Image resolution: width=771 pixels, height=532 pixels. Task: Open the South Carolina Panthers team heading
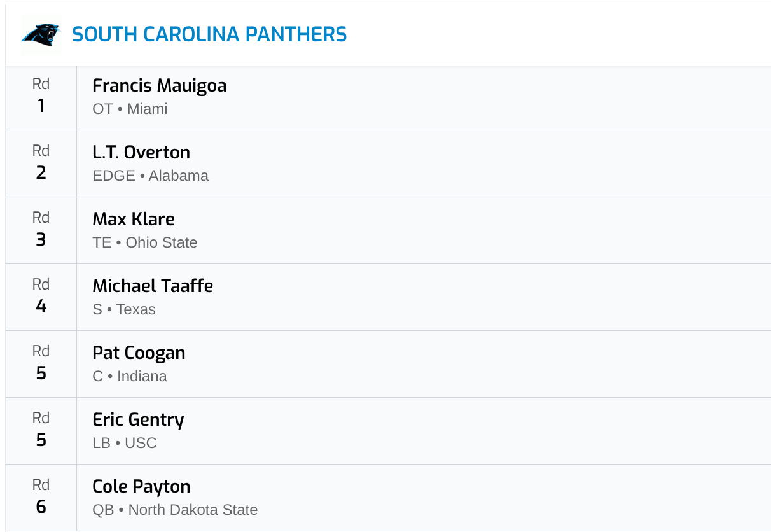pyautogui.click(x=209, y=34)
